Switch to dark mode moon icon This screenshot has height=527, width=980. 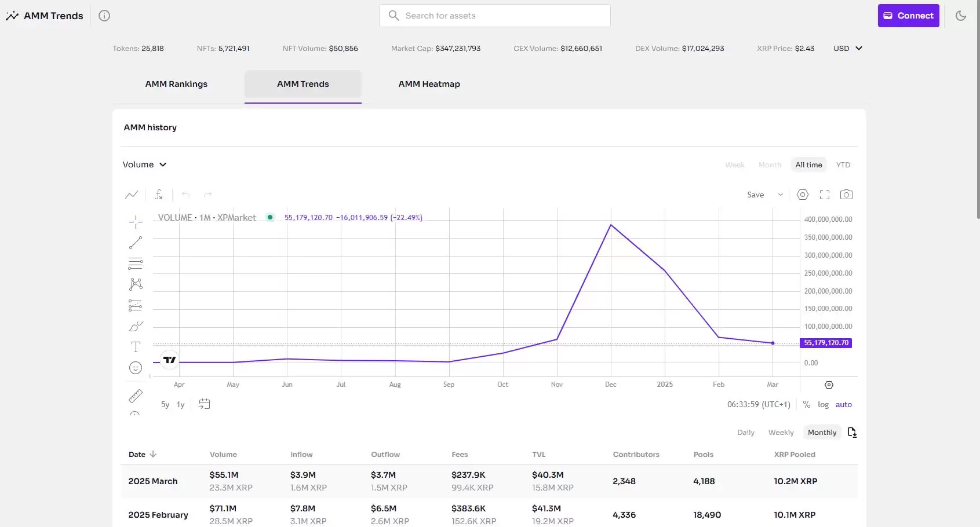pos(960,16)
